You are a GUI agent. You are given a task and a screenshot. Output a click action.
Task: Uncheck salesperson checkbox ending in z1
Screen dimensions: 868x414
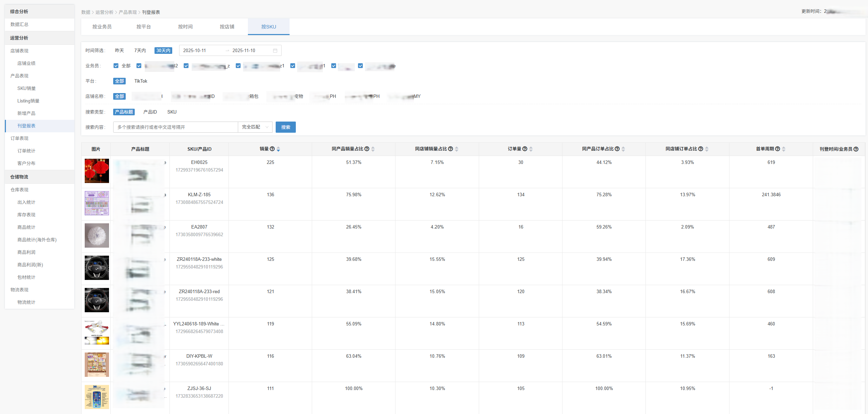238,66
